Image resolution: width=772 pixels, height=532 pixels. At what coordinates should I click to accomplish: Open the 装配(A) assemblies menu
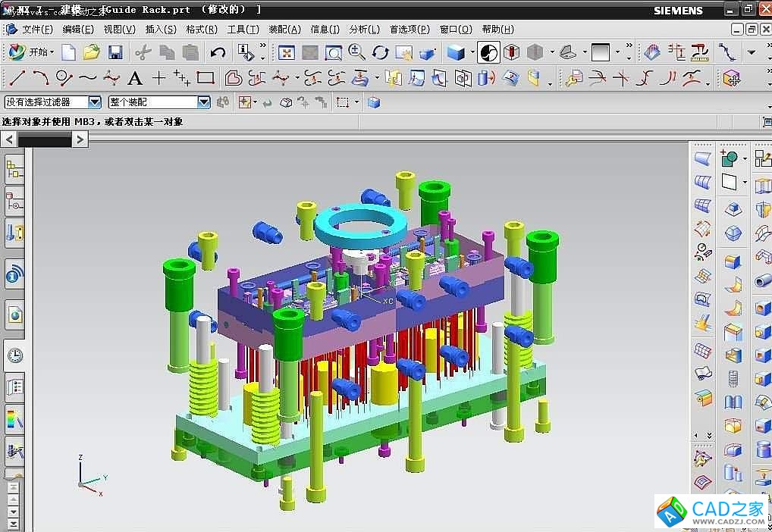pos(284,30)
